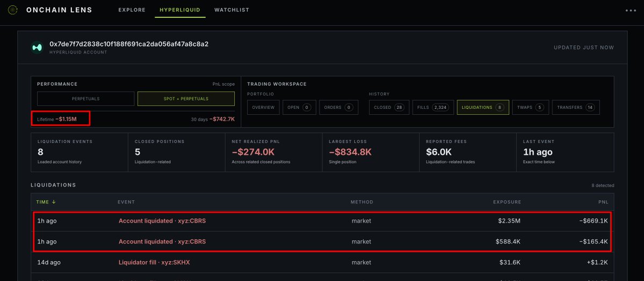Image resolution: width=644 pixels, height=281 pixels.
Task: Open the Explore nav tab
Action: [x=132, y=10]
